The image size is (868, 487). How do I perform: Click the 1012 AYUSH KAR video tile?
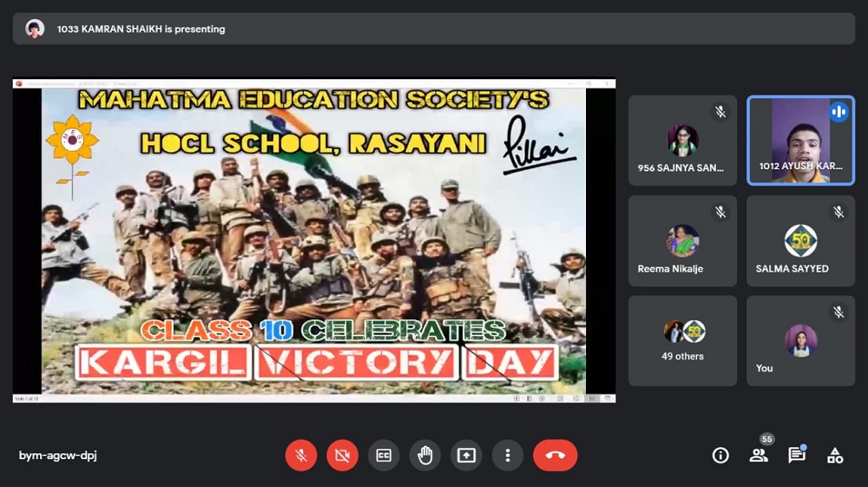(800, 140)
